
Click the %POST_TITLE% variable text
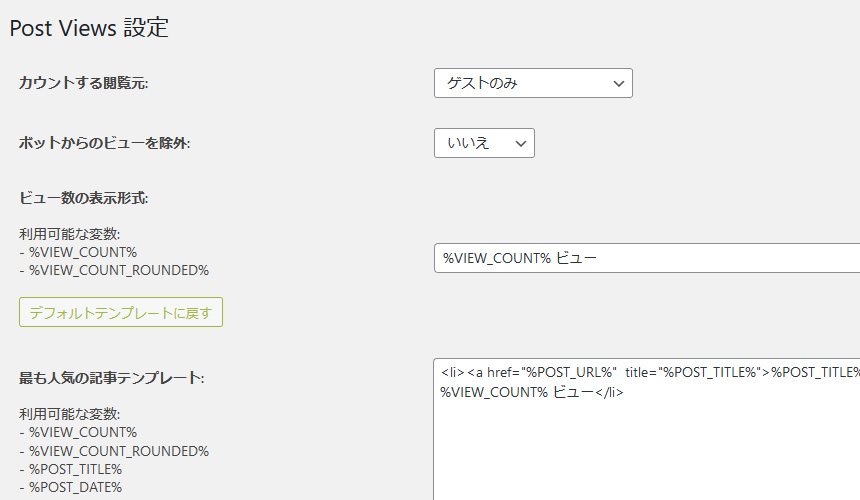tap(75, 469)
